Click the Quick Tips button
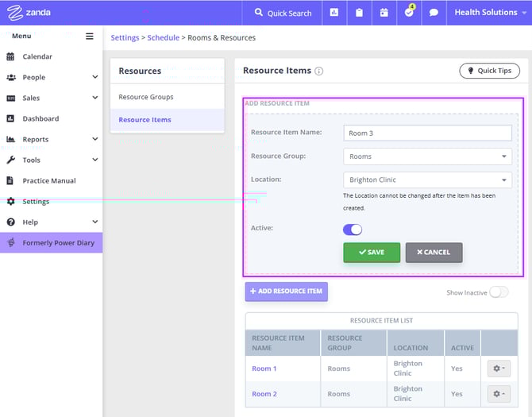 point(489,71)
